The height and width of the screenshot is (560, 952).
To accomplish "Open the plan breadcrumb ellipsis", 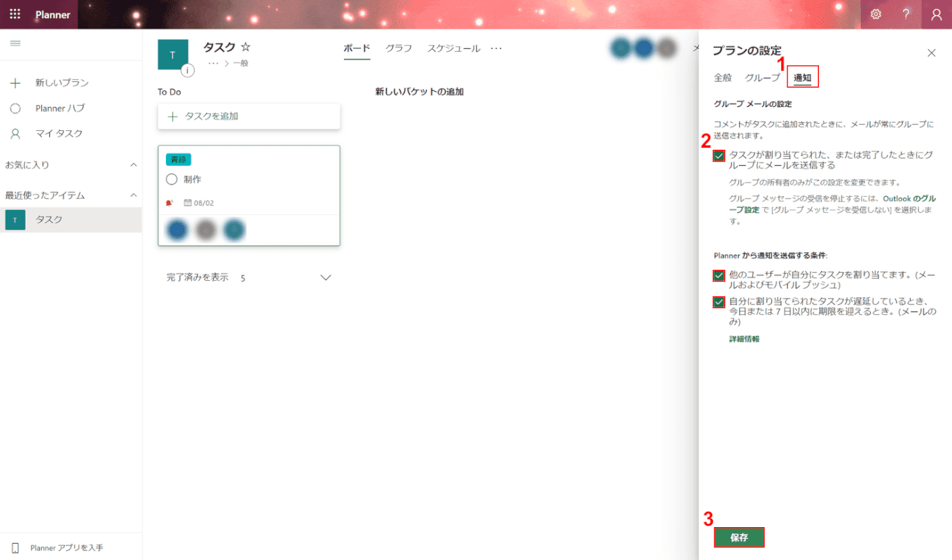I will click(214, 63).
